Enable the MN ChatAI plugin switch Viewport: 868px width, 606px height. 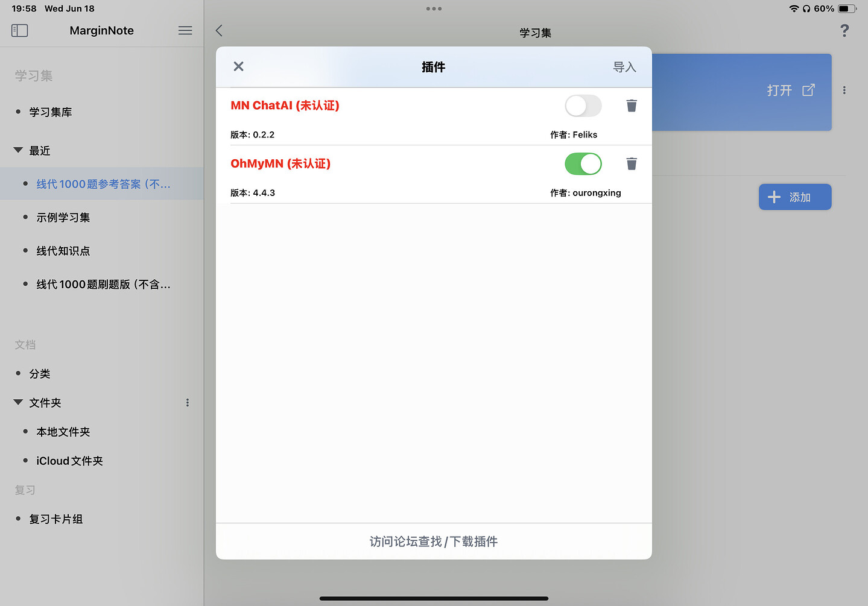point(583,106)
